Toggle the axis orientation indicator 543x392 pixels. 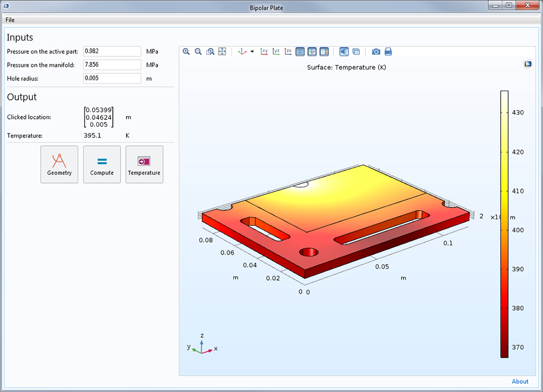click(x=312, y=52)
